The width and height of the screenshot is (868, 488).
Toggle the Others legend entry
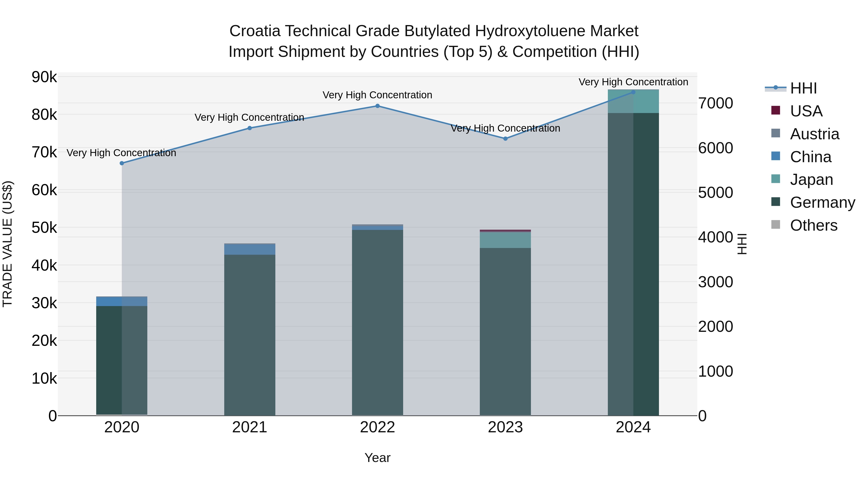coord(804,225)
